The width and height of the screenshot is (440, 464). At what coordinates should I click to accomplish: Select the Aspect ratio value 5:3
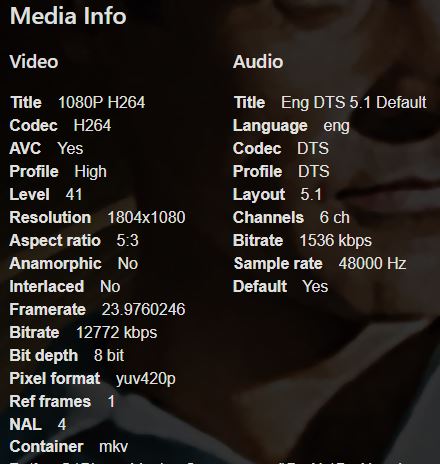point(127,240)
